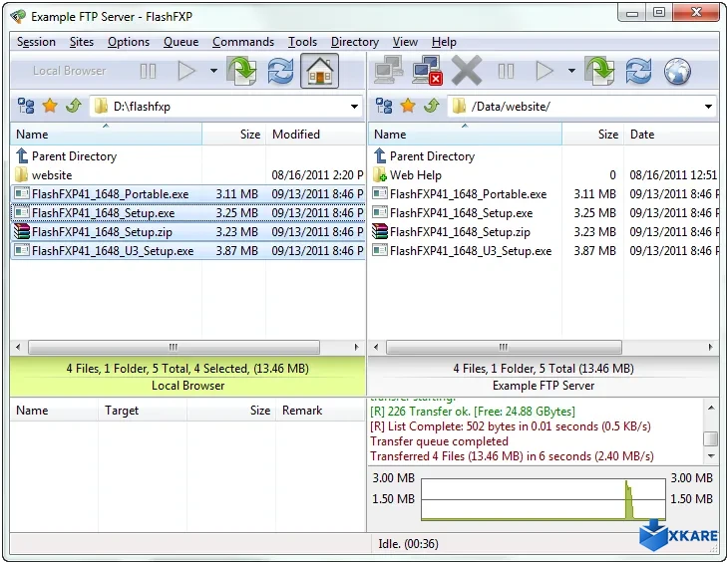Click the Refresh icon in local pane toolbar
728x563 pixels.
(x=280, y=71)
